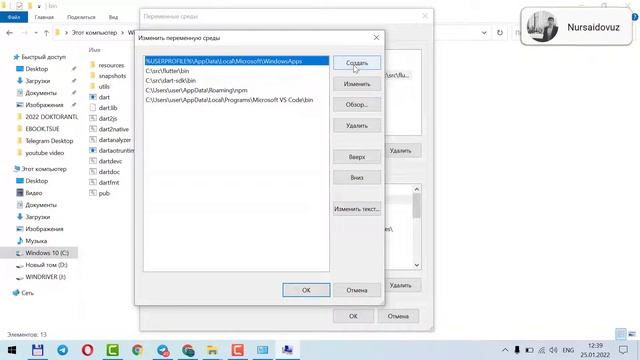Cancel the edit dialog with Отмена
The width and height of the screenshot is (640, 360).
pyautogui.click(x=357, y=290)
